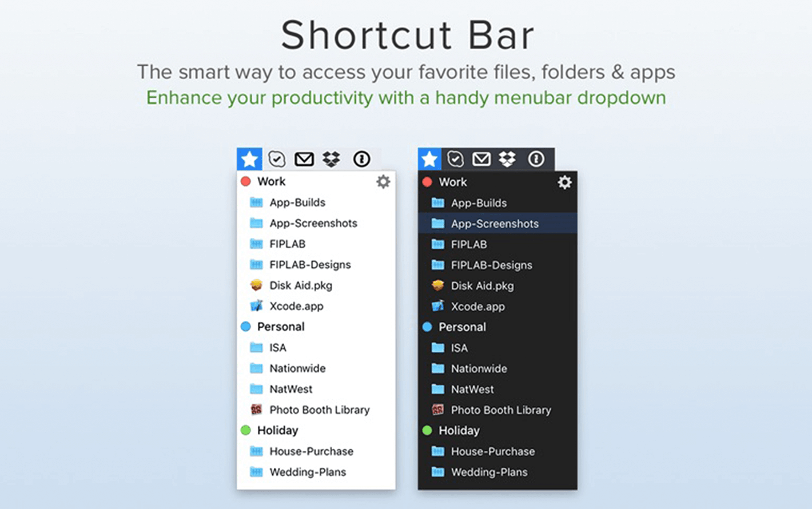Select Wedding-Plans in the dark dropdown
This screenshot has width=812, height=509.
pos(497,472)
